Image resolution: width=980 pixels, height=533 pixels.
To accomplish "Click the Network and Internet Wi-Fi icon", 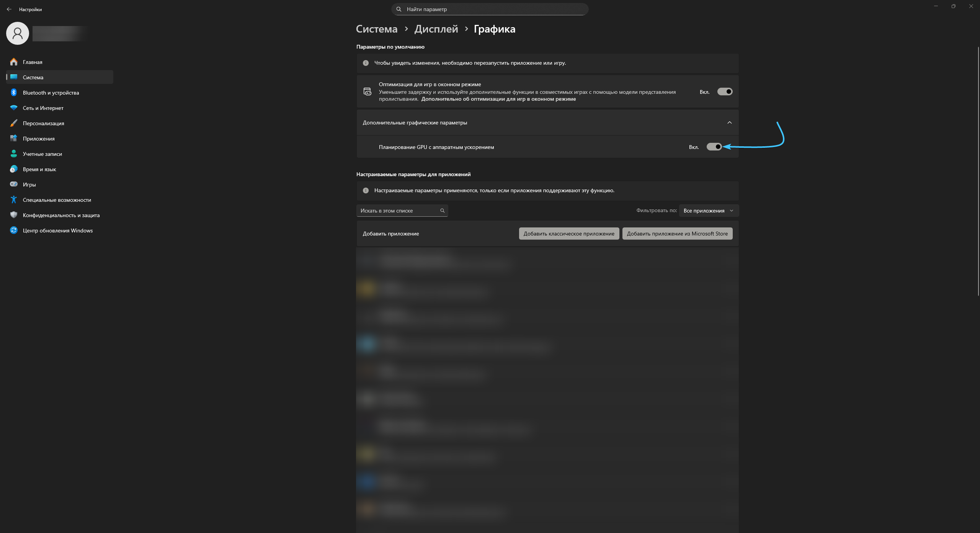I will [14, 108].
